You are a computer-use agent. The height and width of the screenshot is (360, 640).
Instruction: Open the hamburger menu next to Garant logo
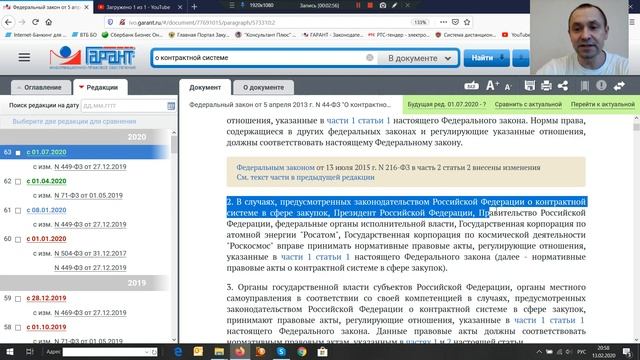pos(24,58)
